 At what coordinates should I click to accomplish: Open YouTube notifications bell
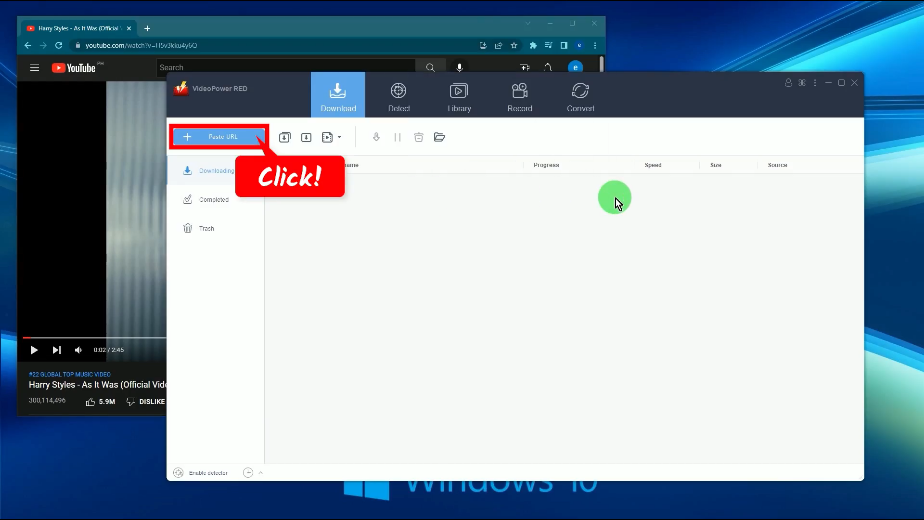click(548, 67)
